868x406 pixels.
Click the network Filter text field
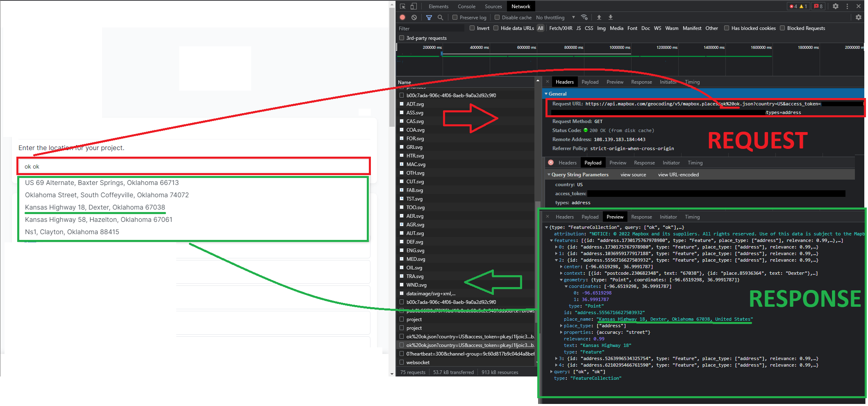point(430,28)
